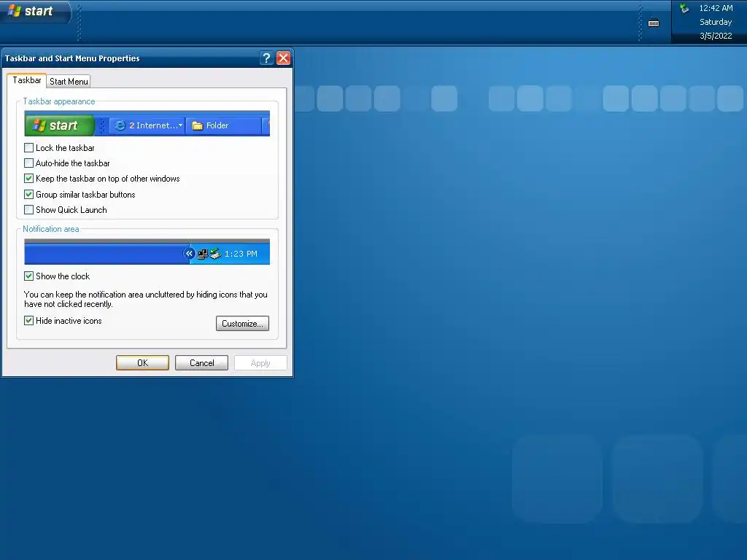The image size is (747, 560).
Task: Uncheck Keep the taskbar on top
Action: pos(28,179)
